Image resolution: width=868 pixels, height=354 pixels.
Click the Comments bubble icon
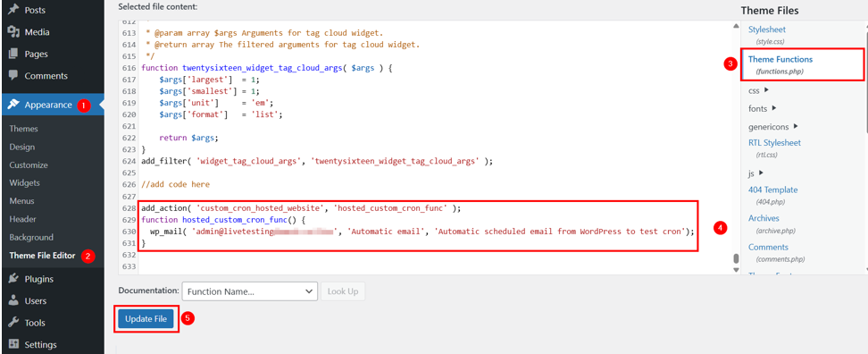[13, 75]
